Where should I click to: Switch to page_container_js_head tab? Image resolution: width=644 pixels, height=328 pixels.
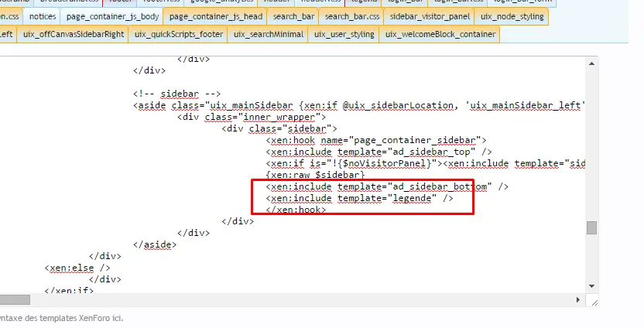tap(216, 17)
